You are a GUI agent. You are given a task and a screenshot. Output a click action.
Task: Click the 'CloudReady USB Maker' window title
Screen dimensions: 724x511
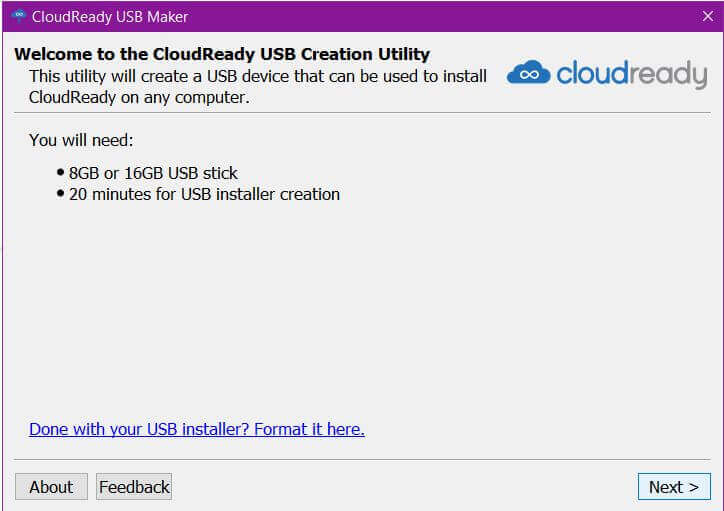coord(110,17)
